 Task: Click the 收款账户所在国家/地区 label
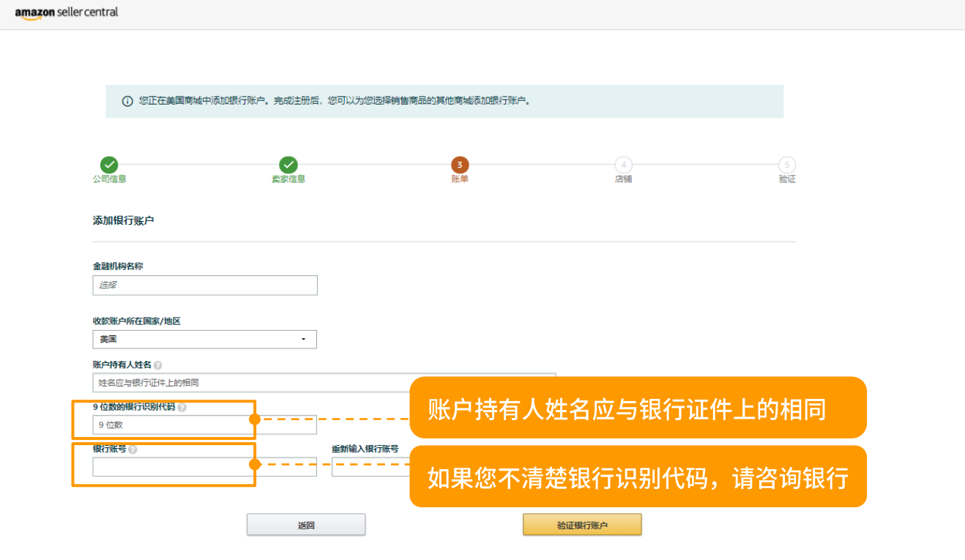(136, 321)
